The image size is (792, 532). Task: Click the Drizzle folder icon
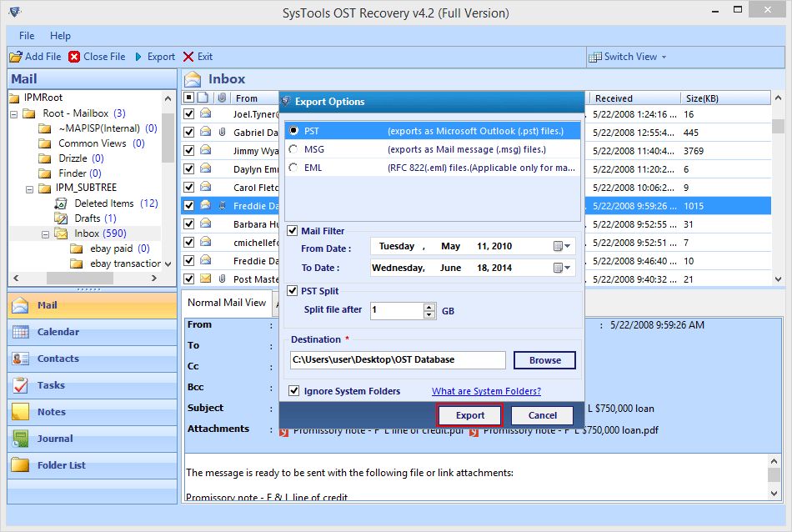click(x=44, y=158)
